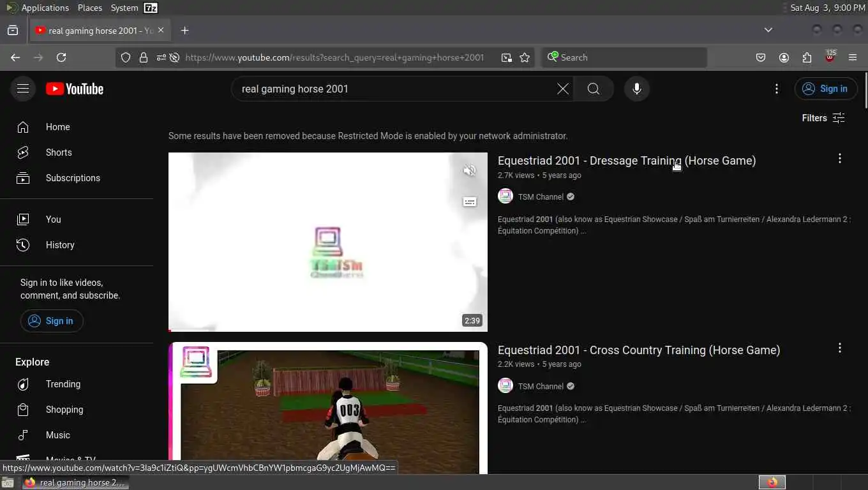Click the site padlock security icon

tap(144, 57)
